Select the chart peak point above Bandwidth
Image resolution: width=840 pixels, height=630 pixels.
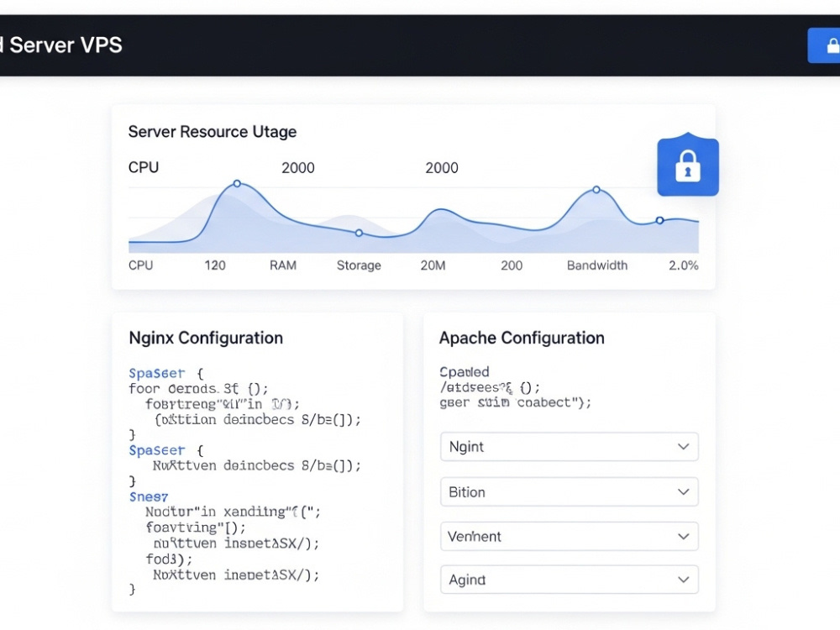coord(596,190)
